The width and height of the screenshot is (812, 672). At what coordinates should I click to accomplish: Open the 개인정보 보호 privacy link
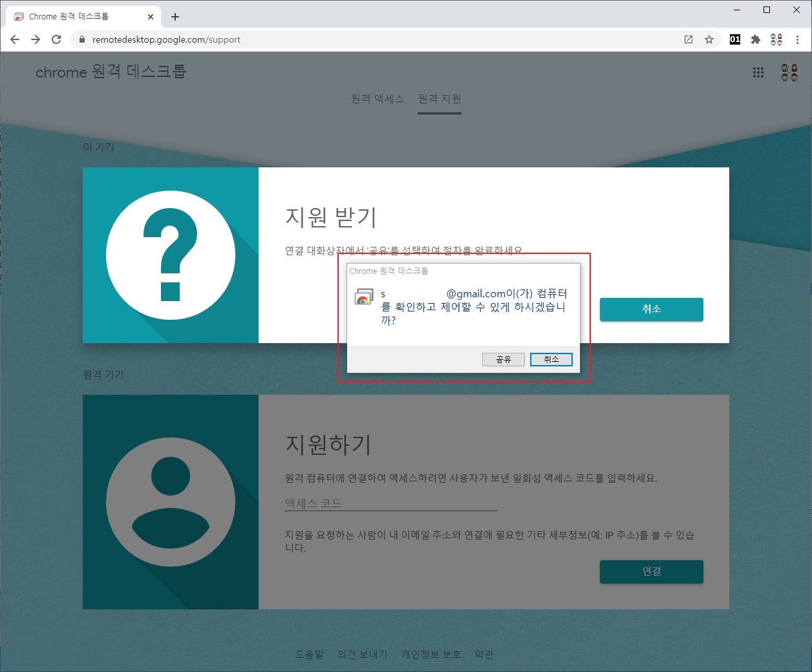click(x=431, y=655)
